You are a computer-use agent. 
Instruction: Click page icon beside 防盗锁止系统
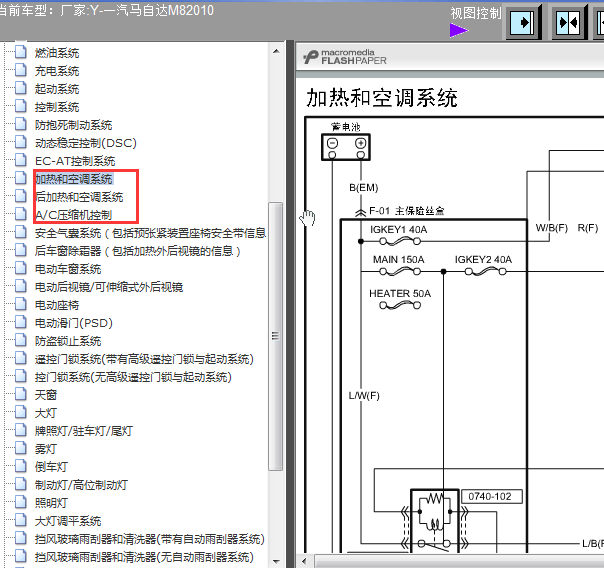[x=21, y=340]
